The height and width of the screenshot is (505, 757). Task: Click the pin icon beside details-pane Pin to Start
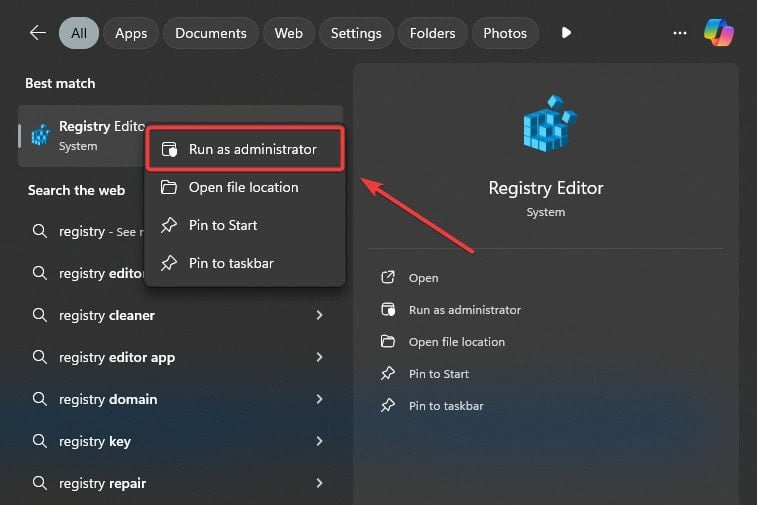coord(388,373)
